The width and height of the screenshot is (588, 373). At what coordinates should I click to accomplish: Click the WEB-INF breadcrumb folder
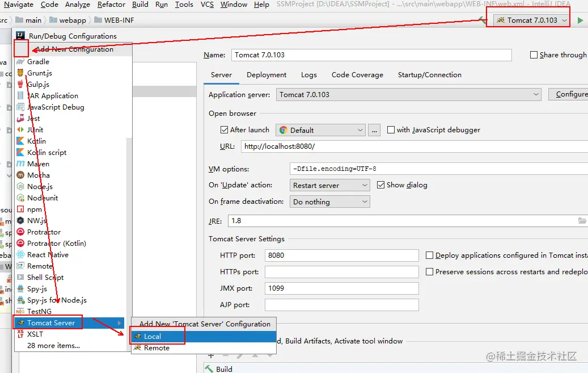coord(114,20)
